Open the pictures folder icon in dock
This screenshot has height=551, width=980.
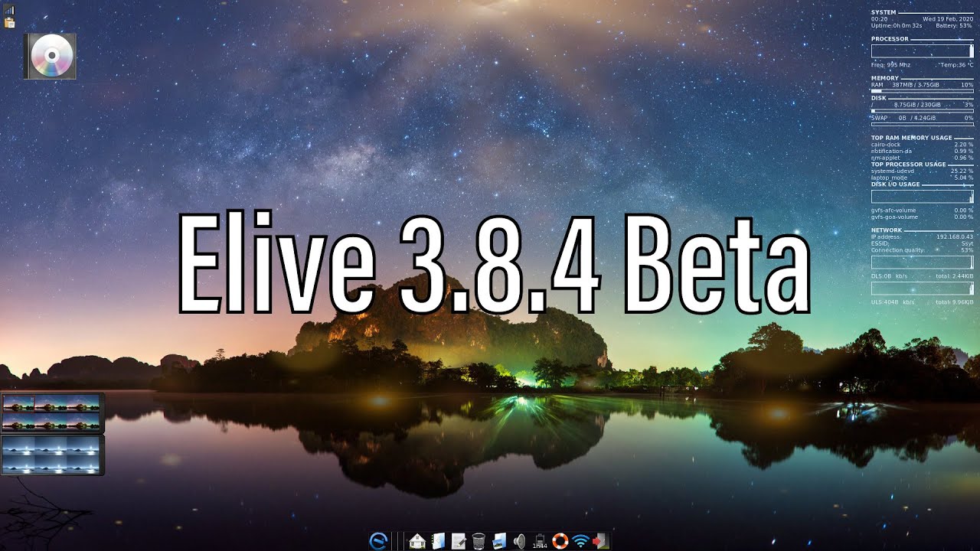(499, 541)
